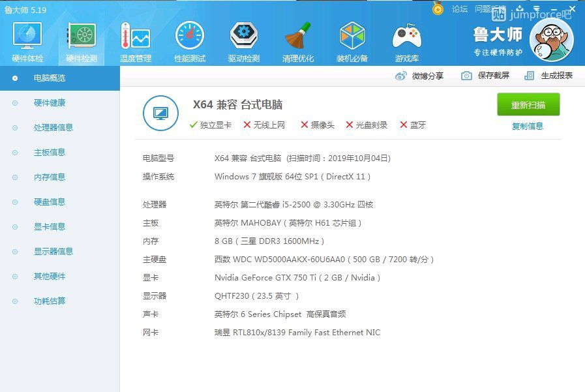Click monitor value 'QHTF230 ( 23.5 英寸 )'
Viewport: 585px width, 392px height.
pos(257,296)
